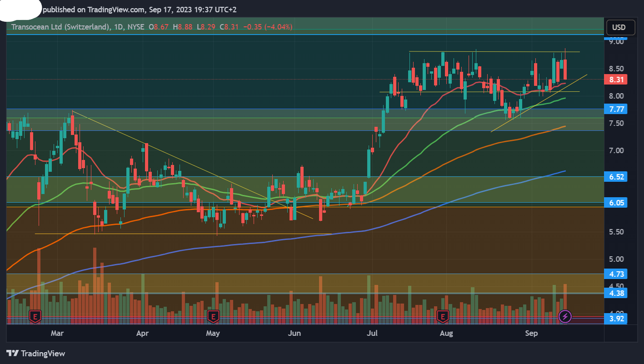The height and width of the screenshot is (364, 644).
Task: Click the Mar label on the time axis
Action: tap(57, 334)
